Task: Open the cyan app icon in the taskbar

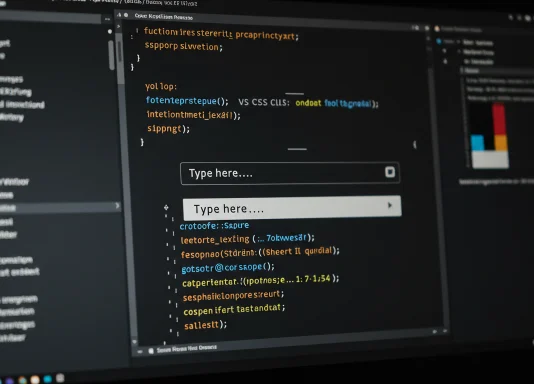Action: coord(48,379)
